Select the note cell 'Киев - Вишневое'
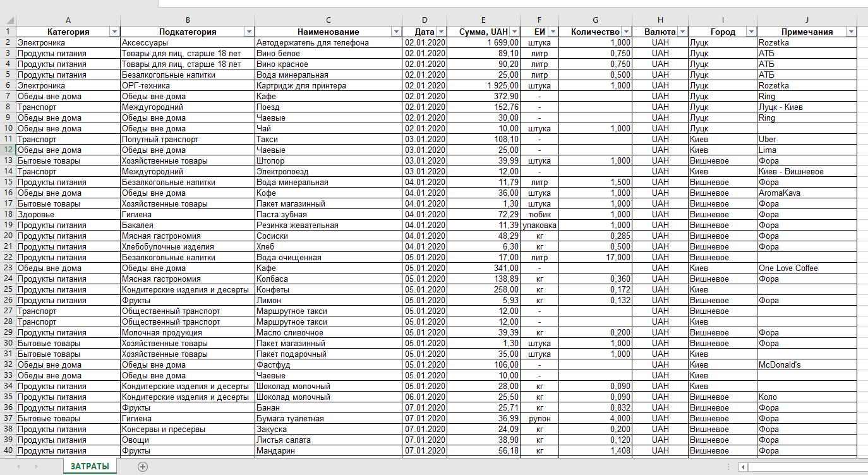Screen dimensions: 868x475 [807, 171]
